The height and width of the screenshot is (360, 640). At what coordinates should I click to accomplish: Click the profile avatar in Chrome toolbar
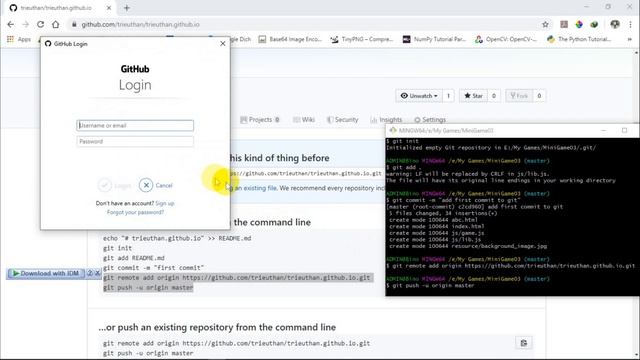(615, 24)
